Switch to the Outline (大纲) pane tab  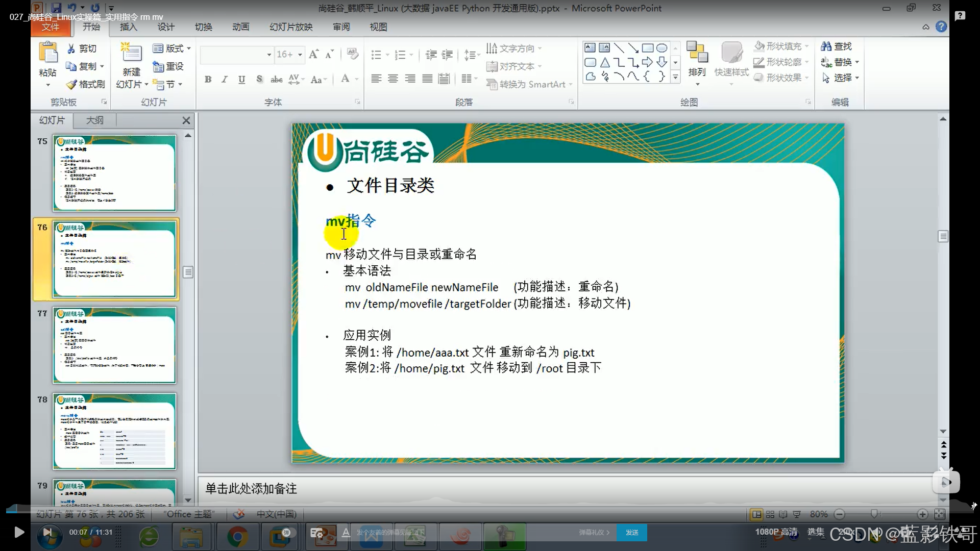click(x=94, y=120)
